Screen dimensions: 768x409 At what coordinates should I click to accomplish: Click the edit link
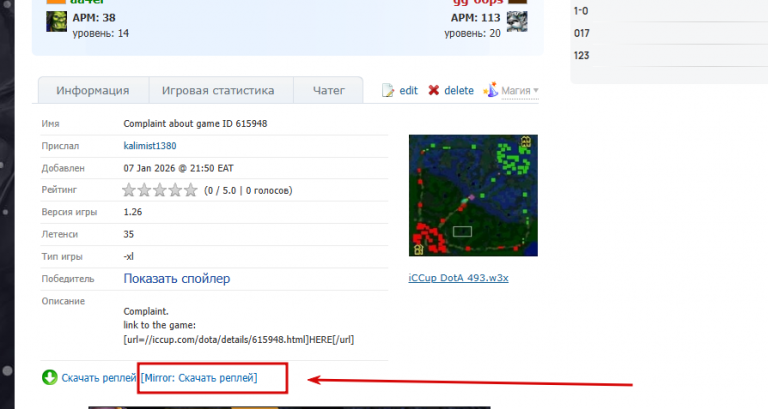tap(408, 91)
